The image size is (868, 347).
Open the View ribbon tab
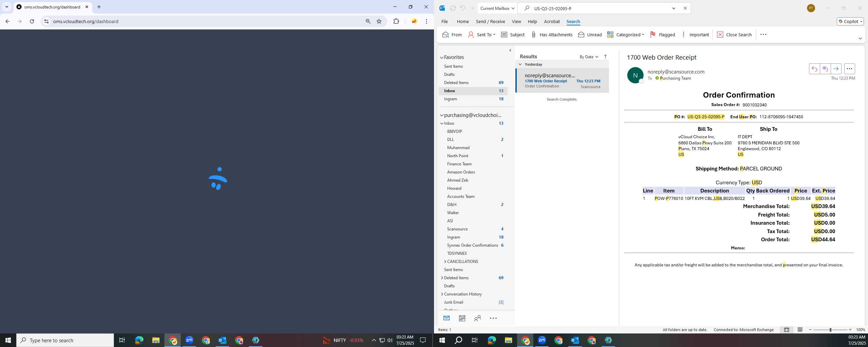(516, 21)
